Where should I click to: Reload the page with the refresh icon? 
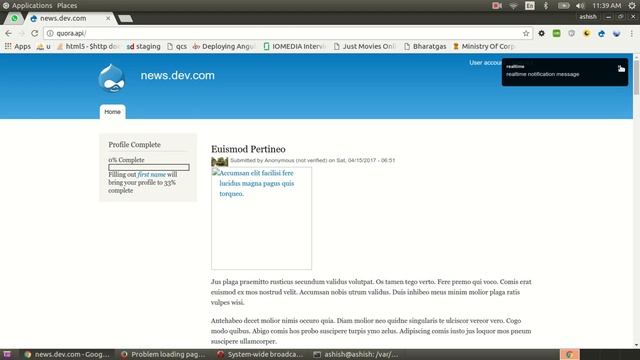coord(35,33)
